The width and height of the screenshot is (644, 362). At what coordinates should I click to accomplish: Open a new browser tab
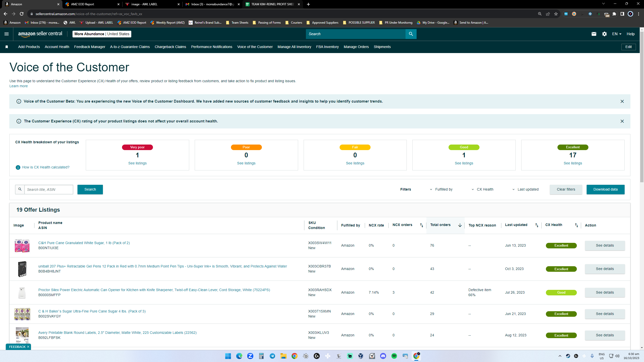click(308, 4)
